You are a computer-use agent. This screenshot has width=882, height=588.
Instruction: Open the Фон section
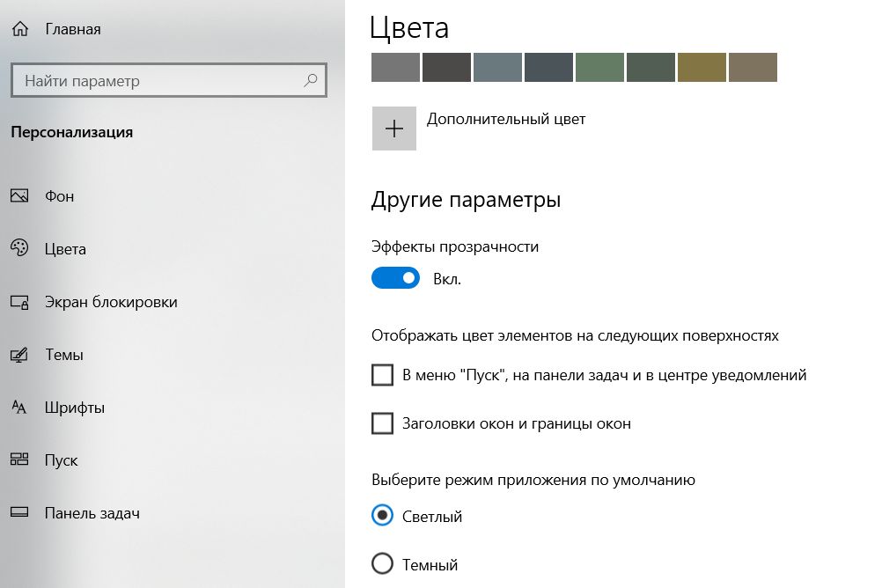59,196
